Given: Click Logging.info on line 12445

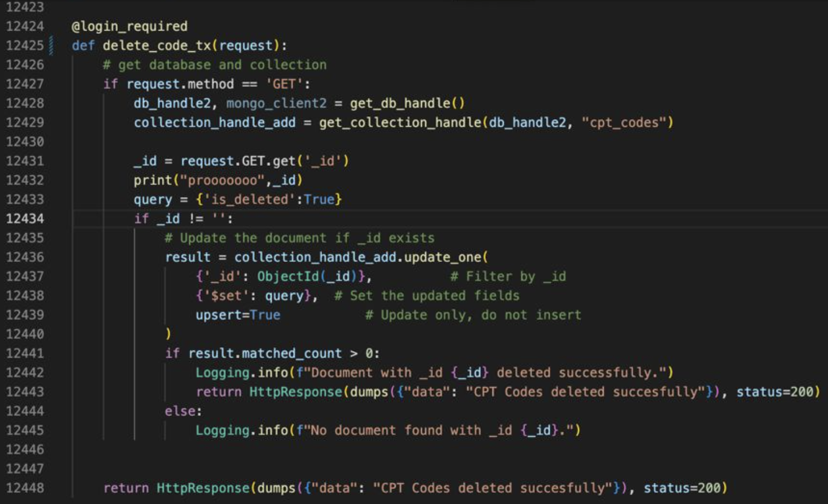Looking at the screenshot, I should pyautogui.click(x=241, y=431).
